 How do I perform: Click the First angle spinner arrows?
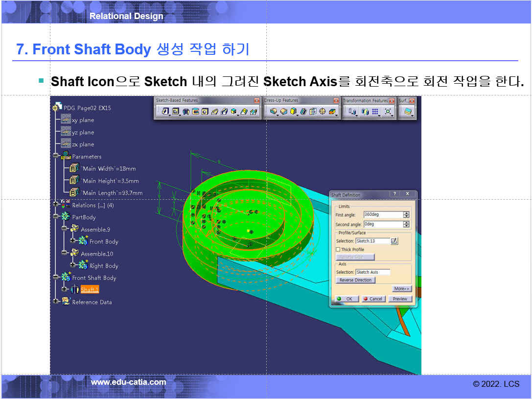pos(406,214)
